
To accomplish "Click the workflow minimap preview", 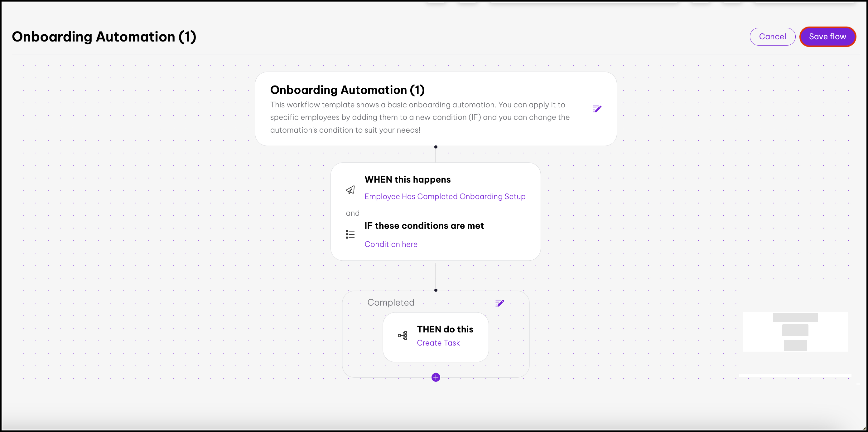I will click(795, 332).
